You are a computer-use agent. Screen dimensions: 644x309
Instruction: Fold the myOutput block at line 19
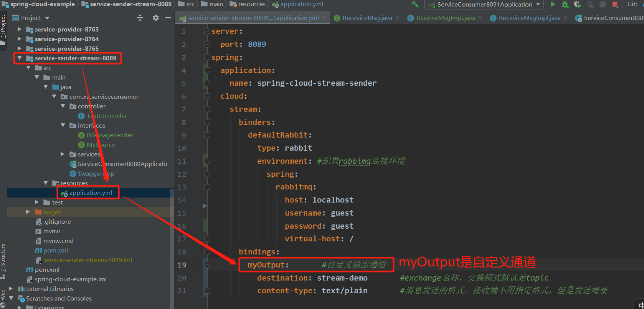coord(207,265)
